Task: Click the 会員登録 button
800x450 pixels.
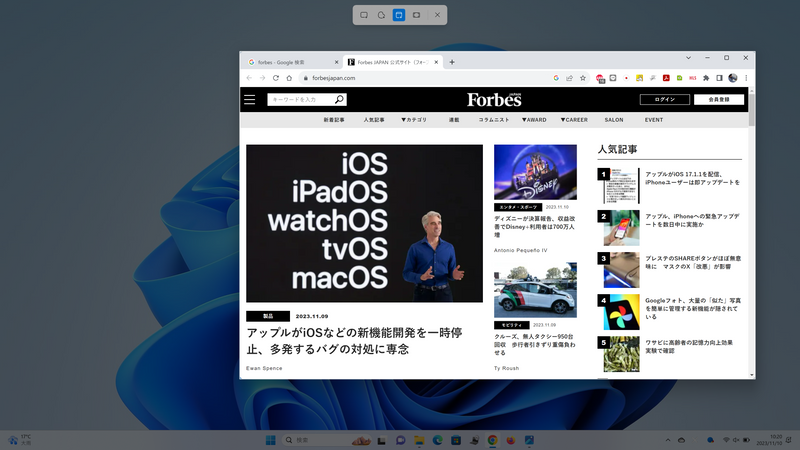Action: point(720,100)
